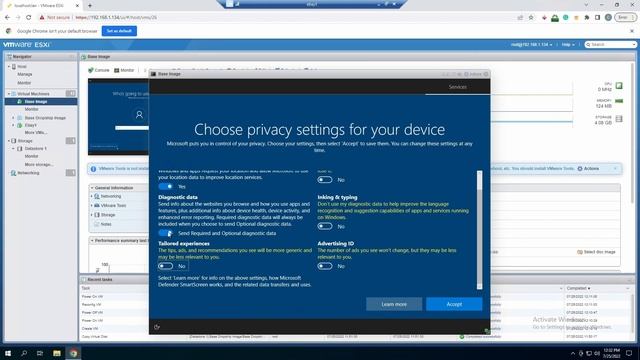The height and width of the screenshot is (360, 640).
Task: Click the Virtual Machines count badge
Action: (x=71, y=94)
